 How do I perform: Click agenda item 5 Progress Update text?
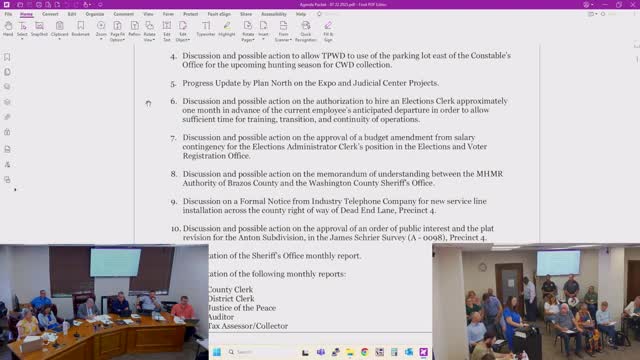(x=311, y=83)
